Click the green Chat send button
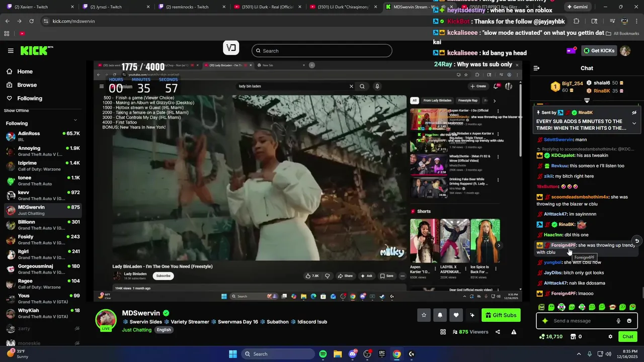644x362 pixels. [628, 337]
